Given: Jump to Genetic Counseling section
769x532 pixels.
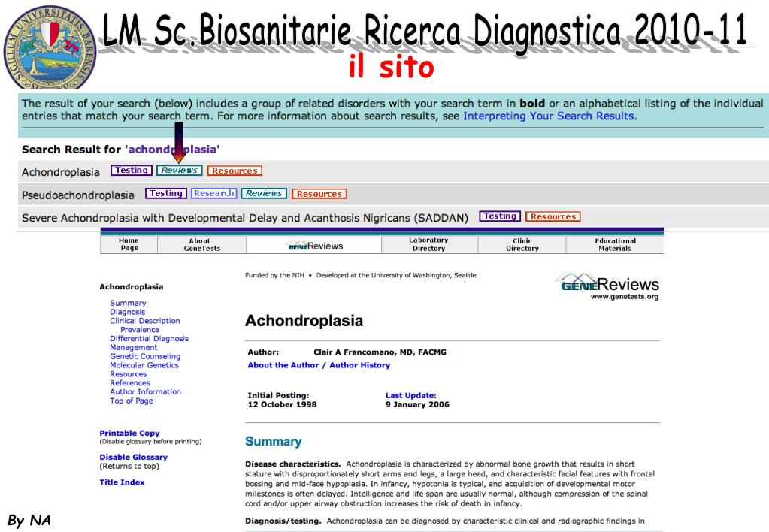Looking at the screenshot, I should pos(145,356).
